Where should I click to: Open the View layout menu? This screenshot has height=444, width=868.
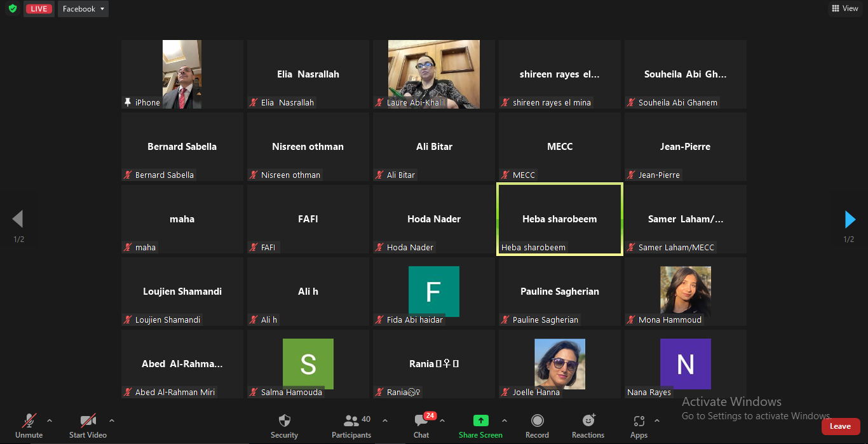coord(845,8)
